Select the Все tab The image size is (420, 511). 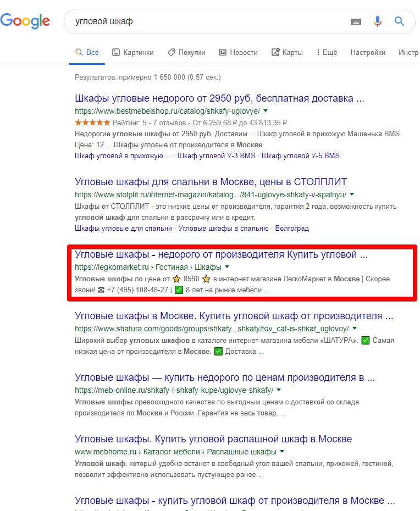pyautogui.click(x=87, y=52)
